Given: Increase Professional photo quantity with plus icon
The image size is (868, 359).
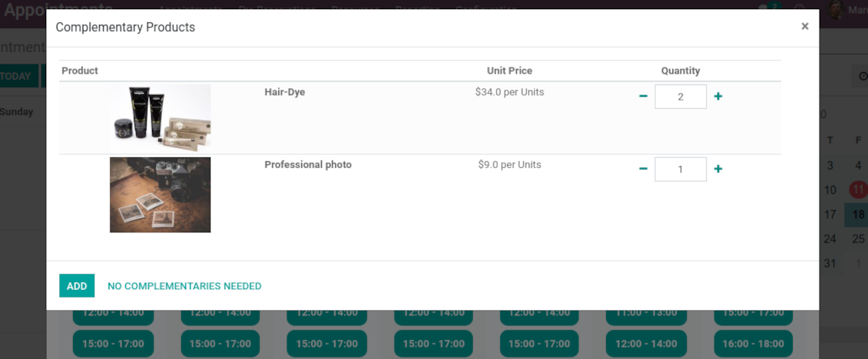Looking at the screenshot, I should coord(718,169).
